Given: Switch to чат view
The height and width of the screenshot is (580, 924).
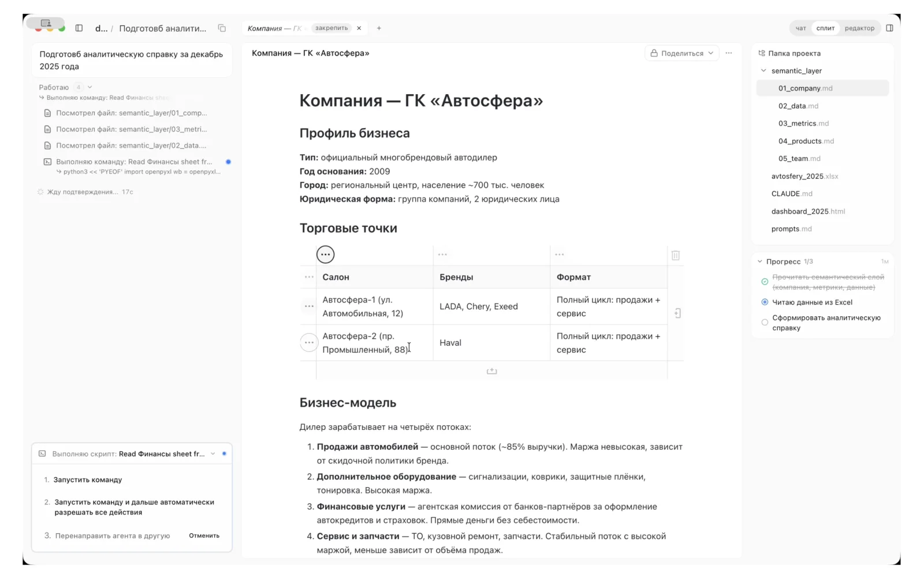Looking at the screenshot, I should coord(800,28).
